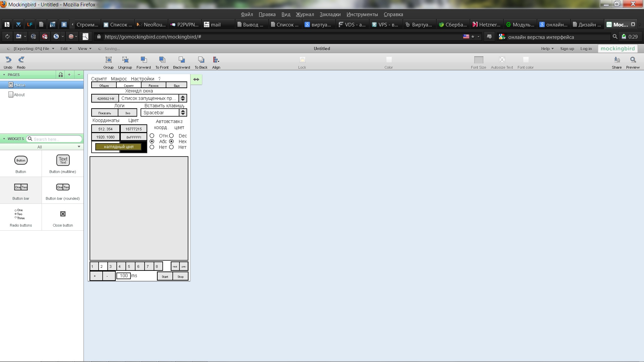Select the Hex radio button

pos(171,141)
